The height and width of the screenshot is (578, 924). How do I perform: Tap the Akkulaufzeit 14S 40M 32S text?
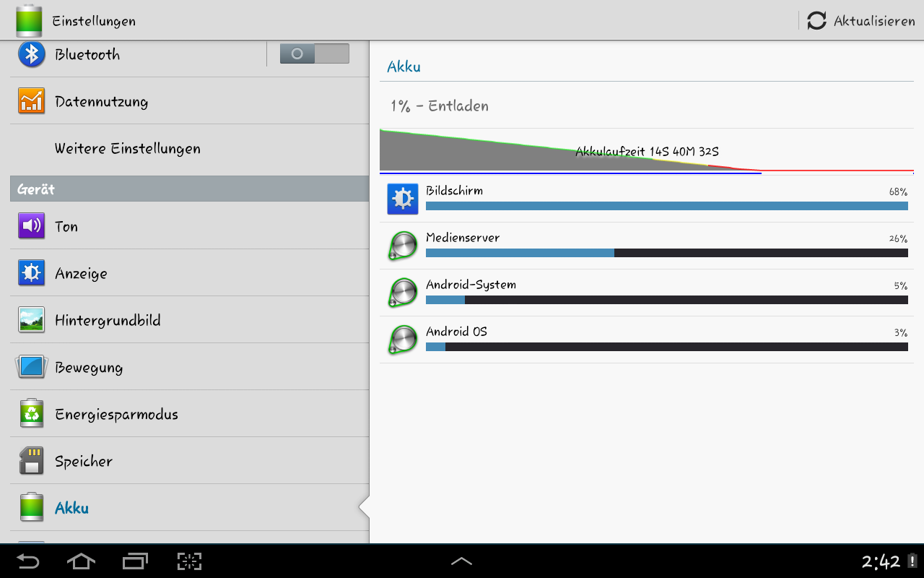[647, 152]
